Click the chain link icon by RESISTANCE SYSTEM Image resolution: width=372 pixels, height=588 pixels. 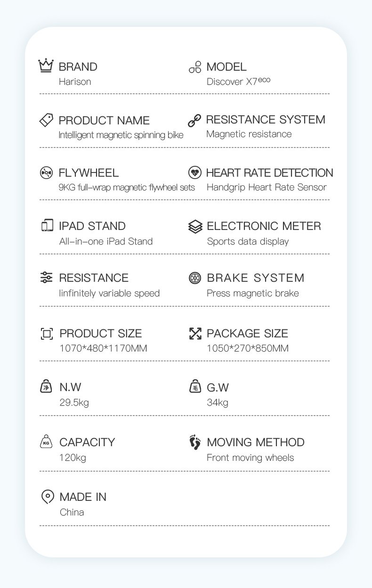click(194, 120)
